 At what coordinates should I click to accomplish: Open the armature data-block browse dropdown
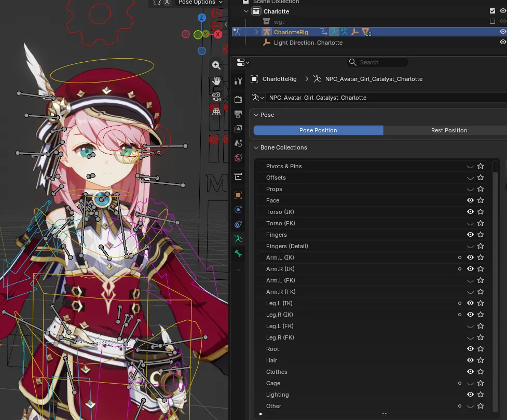coord(258,98)
